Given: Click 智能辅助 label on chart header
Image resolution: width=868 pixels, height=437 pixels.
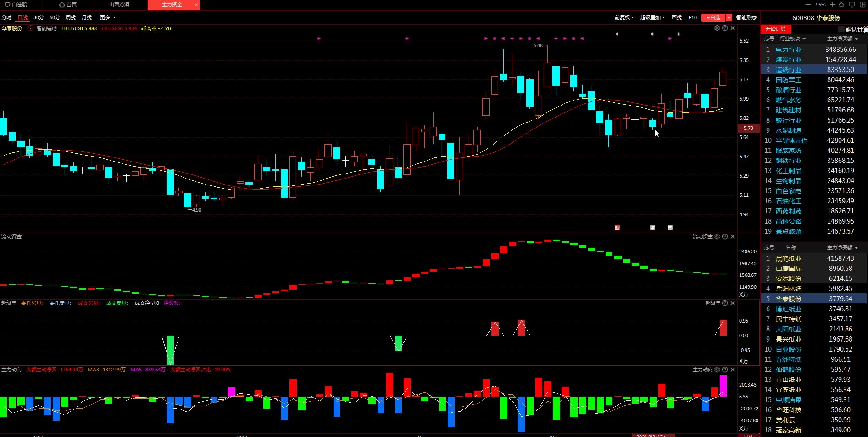Looking at the screenshot, I should (x=47, y=28).
